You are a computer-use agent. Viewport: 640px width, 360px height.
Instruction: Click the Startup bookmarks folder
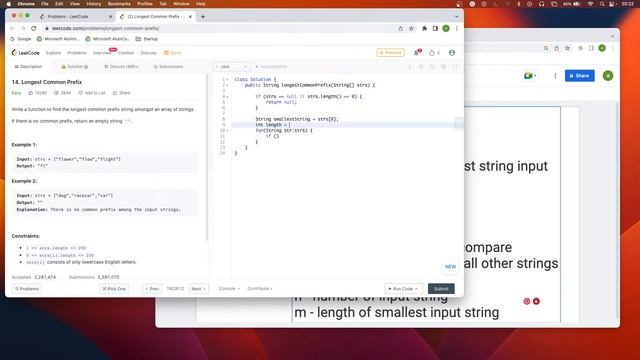147,39
